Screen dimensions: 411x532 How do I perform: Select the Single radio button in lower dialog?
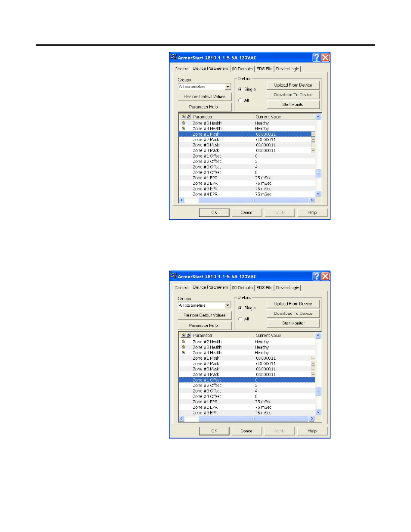tap(240, 308)
